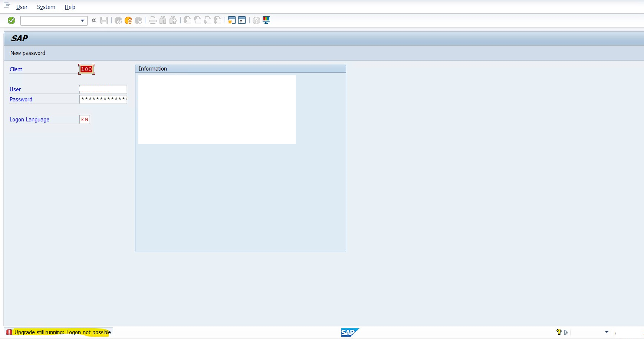The image size is (644, 339).
Task: Click the Logon Language field EN
Action: (85, 119)
